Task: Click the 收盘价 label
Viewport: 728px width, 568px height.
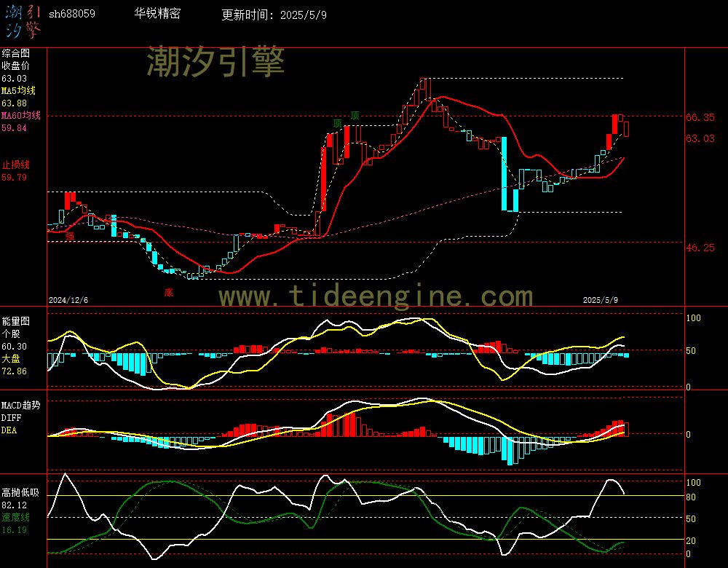Action: click(x=16, y=66)
